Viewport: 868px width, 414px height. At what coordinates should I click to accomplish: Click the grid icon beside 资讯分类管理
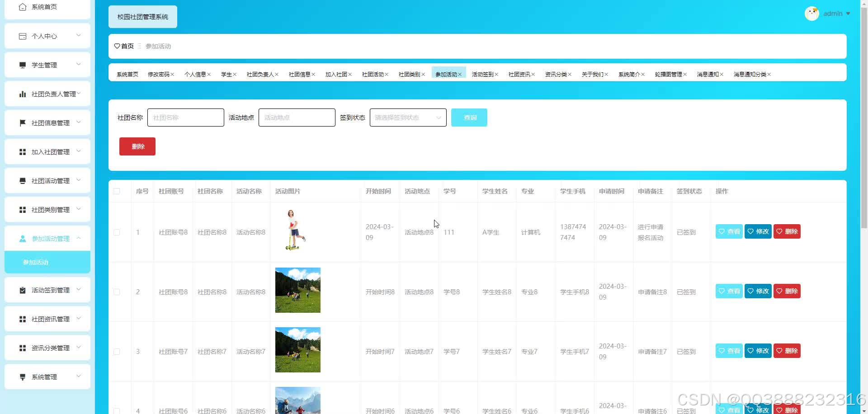click(x=23, y=348)
